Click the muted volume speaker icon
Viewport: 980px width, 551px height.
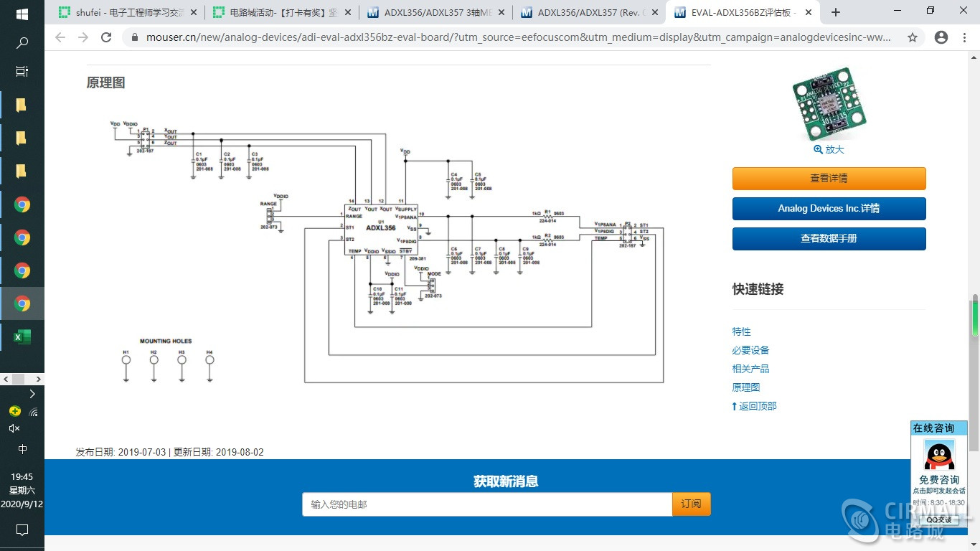(x=14, y=428)
